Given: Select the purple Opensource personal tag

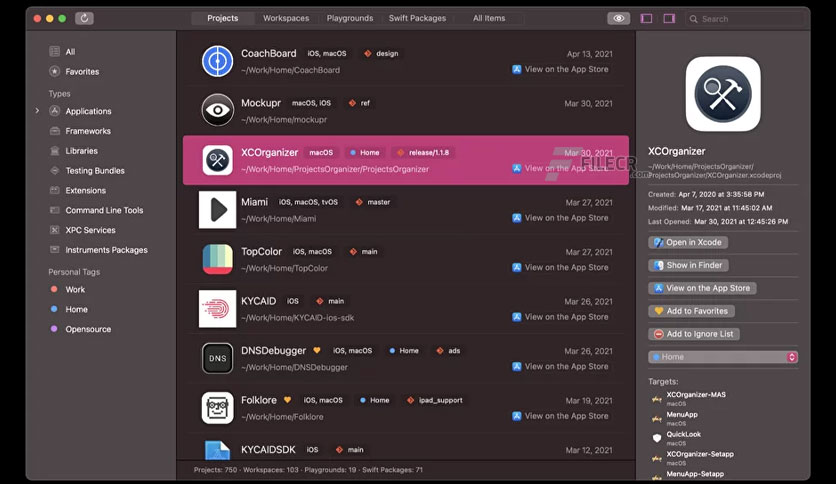Looking at the screenshot, I should 88,329.
